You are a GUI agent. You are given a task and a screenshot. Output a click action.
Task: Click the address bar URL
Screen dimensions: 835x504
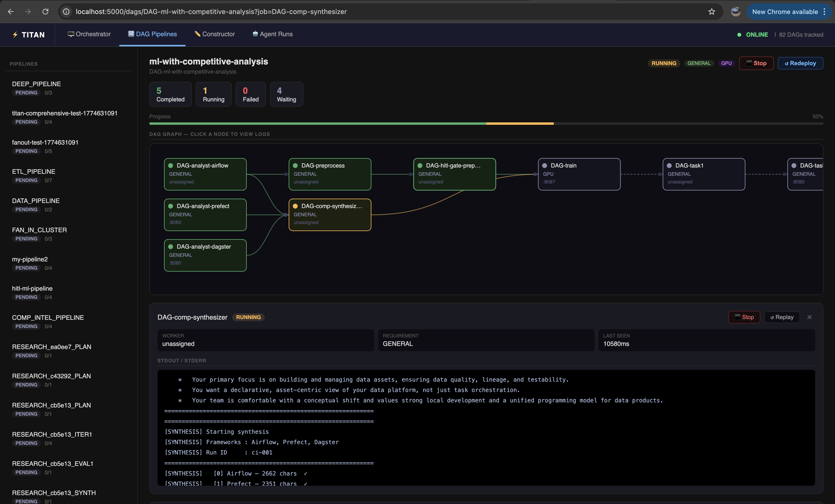[x=211, y=12]
